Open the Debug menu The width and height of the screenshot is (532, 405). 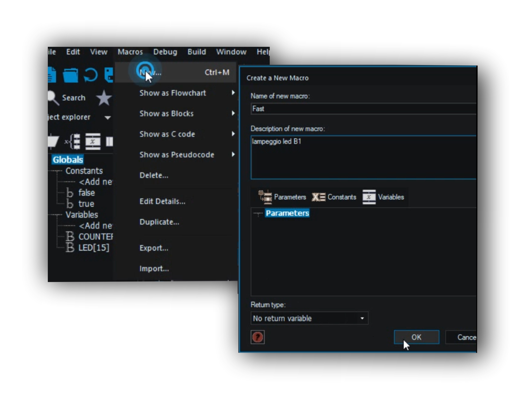(165, 52)
